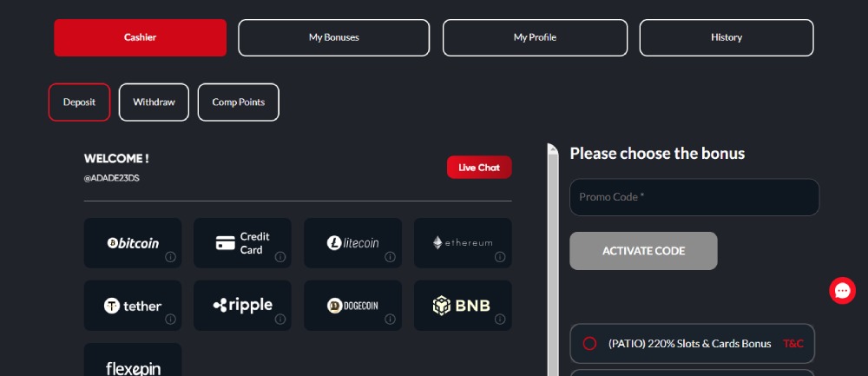Pick the Dogecoin deposit option

click(x=352, y=306)
